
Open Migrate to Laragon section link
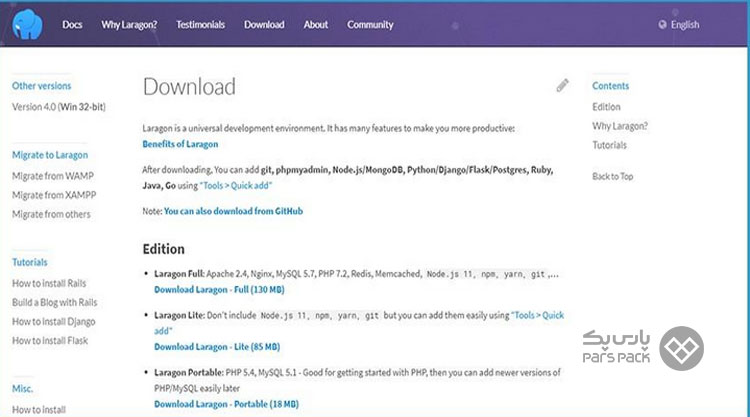[x=50, y=155]
